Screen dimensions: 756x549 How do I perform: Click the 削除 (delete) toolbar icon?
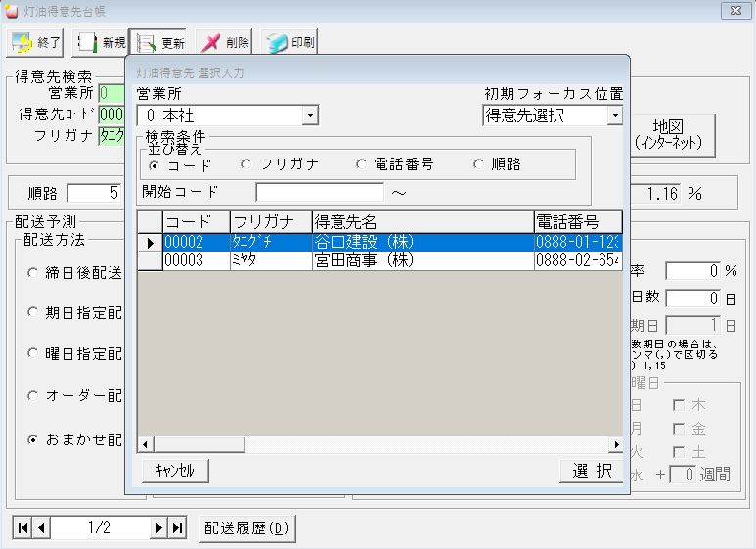click(x=225, y=43)
